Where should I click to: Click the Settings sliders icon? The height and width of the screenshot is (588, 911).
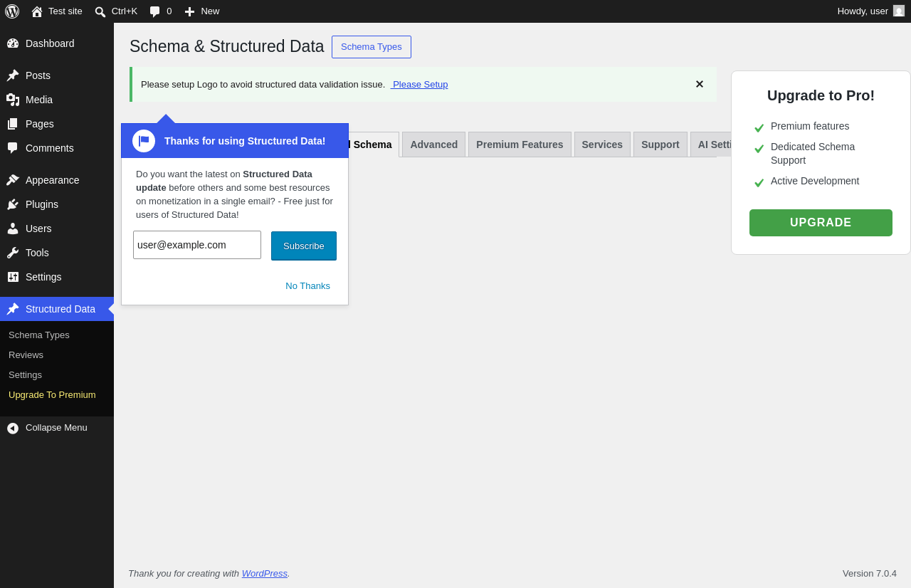13,277
